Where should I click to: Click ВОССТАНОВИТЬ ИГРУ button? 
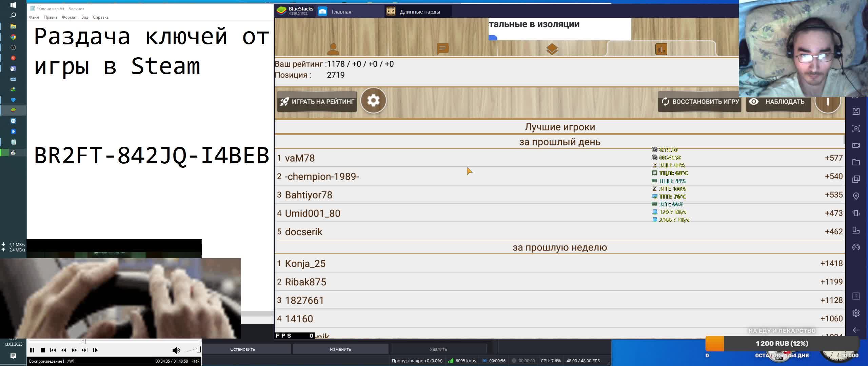click(x=700, y=102)
